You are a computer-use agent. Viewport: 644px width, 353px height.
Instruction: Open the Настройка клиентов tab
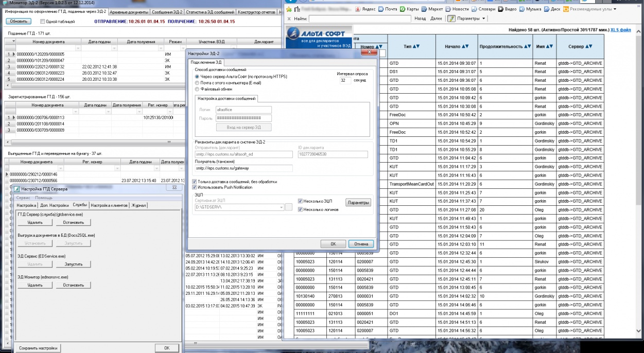(x=109, y=205)
